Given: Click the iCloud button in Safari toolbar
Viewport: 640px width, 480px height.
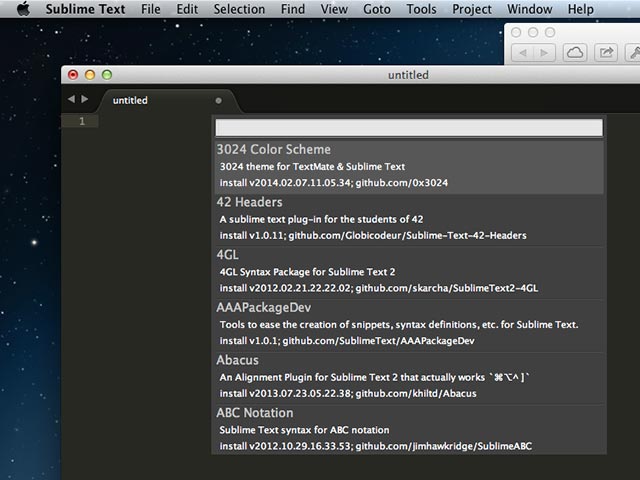Looking at the screenshot, I should 574,52.
